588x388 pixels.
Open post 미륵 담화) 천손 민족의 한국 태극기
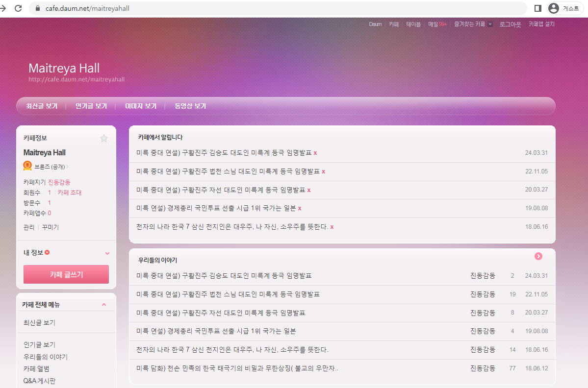click(237, 368)
